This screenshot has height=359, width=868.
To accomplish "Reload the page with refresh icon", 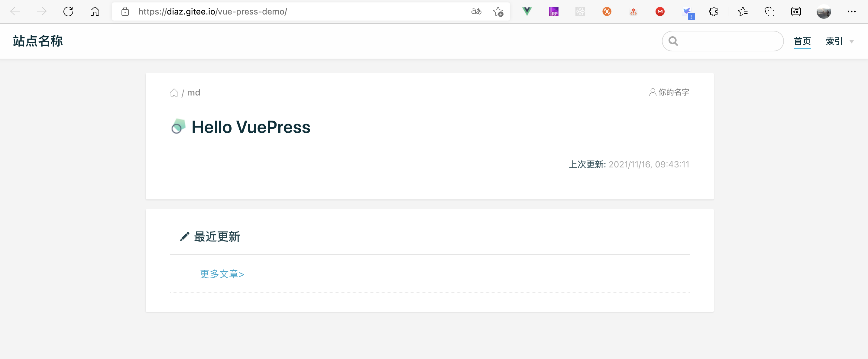I will (68, 11).
